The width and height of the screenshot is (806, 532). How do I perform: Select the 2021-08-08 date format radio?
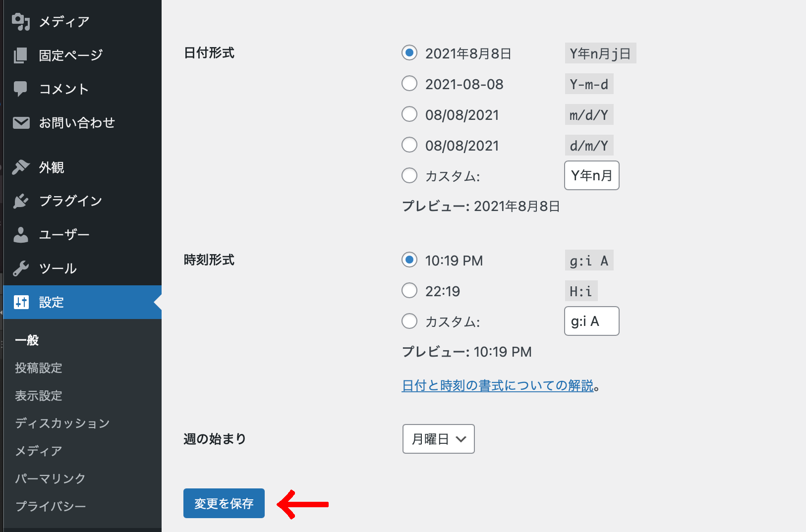[x=409, y=83]
